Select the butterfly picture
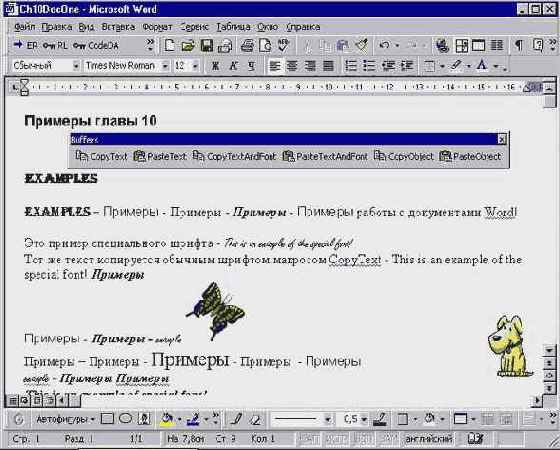 pos(215,311)
